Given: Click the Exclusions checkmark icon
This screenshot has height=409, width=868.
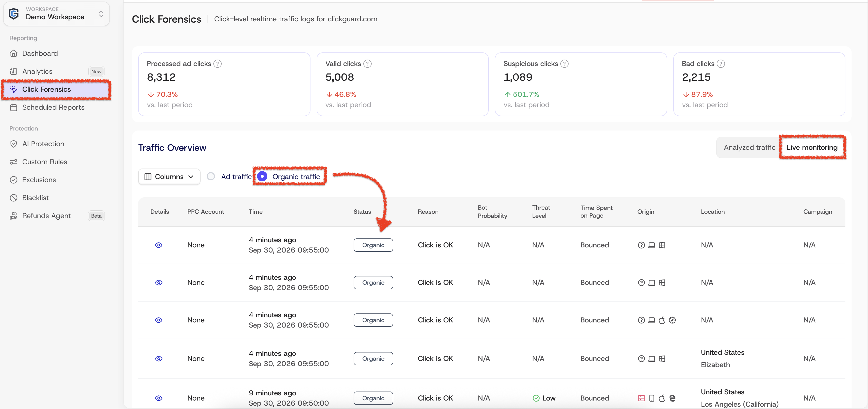Looking at the screenshot, I should (x=13, y=180).
